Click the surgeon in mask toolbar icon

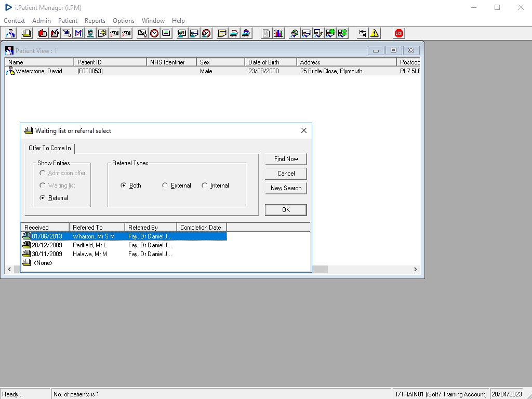pos(90,33)
